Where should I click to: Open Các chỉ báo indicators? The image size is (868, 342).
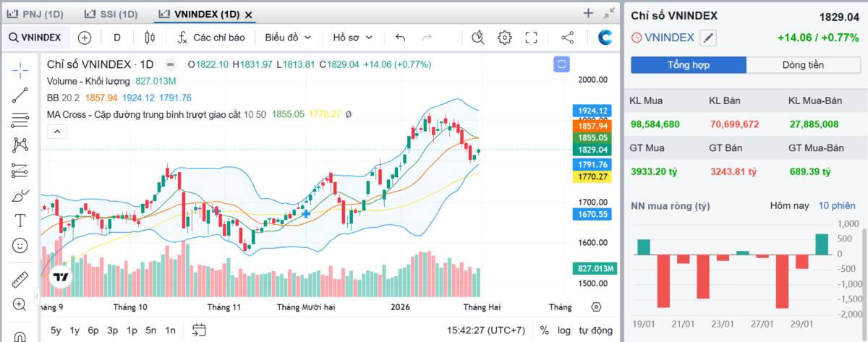[211, 38]
